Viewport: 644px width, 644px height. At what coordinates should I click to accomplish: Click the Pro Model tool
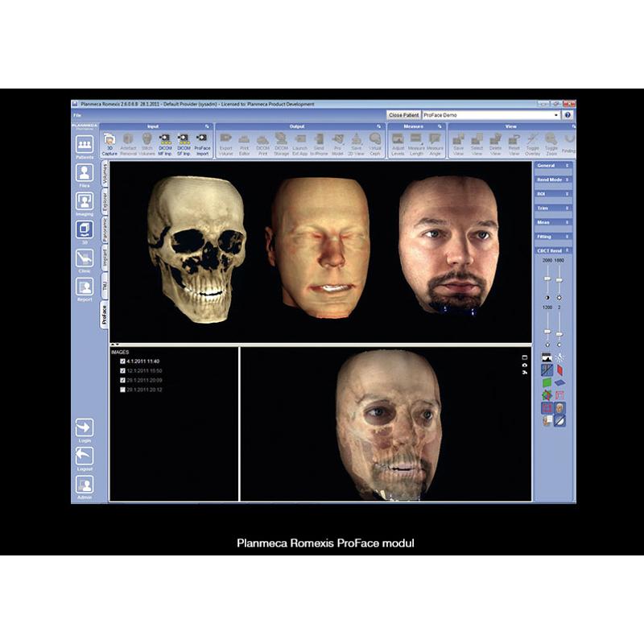pos(337,144)
